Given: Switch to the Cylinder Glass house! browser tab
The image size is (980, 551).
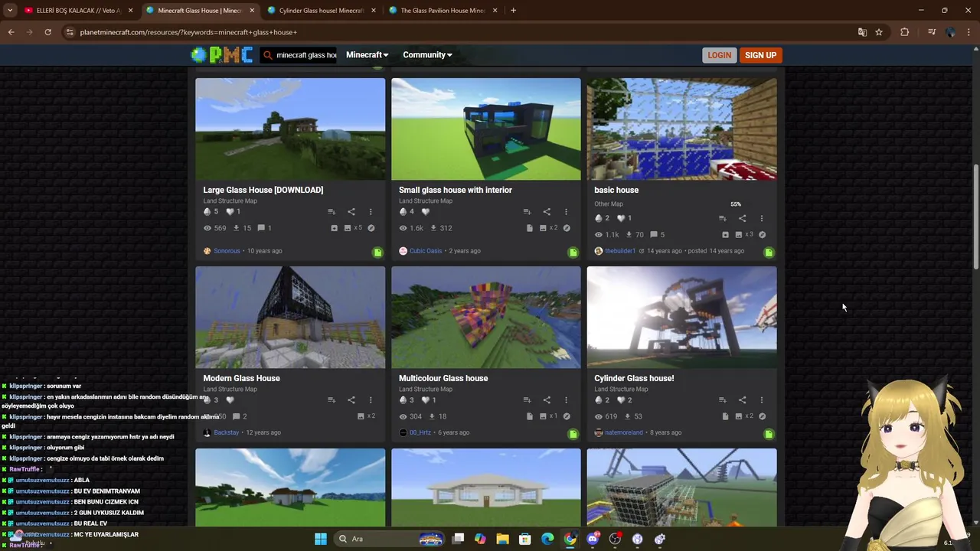Looking at the screenshot, I should (321, 11).
